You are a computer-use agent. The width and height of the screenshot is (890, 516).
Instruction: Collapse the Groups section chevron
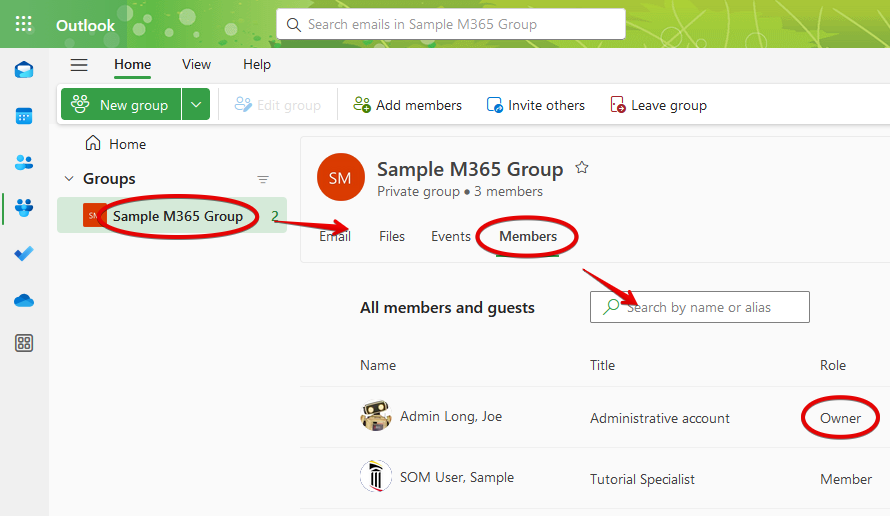click(x=69, y=179)
